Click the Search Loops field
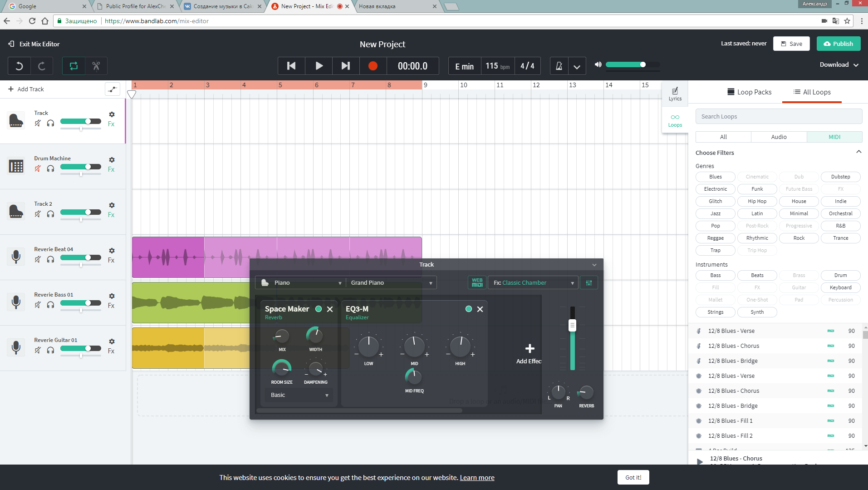The height and width of the screenshot is (490, 868). tap(779, 116)
